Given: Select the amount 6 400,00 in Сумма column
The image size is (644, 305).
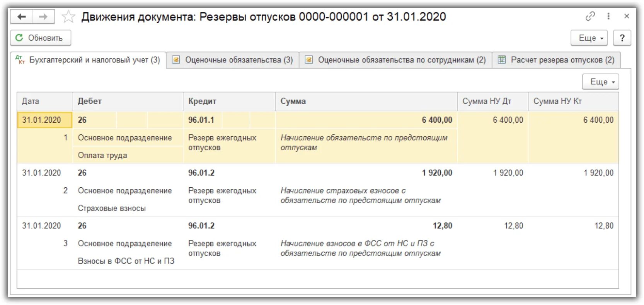Looking at the screenshot, I should (366, 120).
